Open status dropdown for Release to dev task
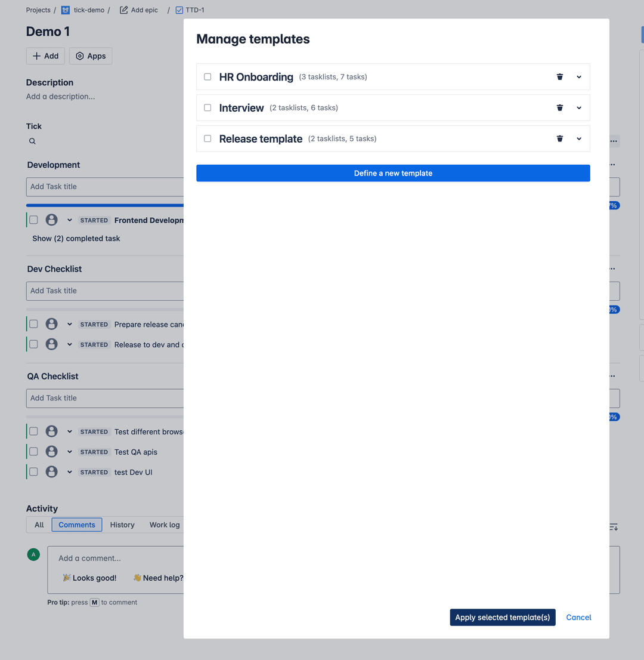Viewport: 644px width, 660px height. tap(70, 345)
